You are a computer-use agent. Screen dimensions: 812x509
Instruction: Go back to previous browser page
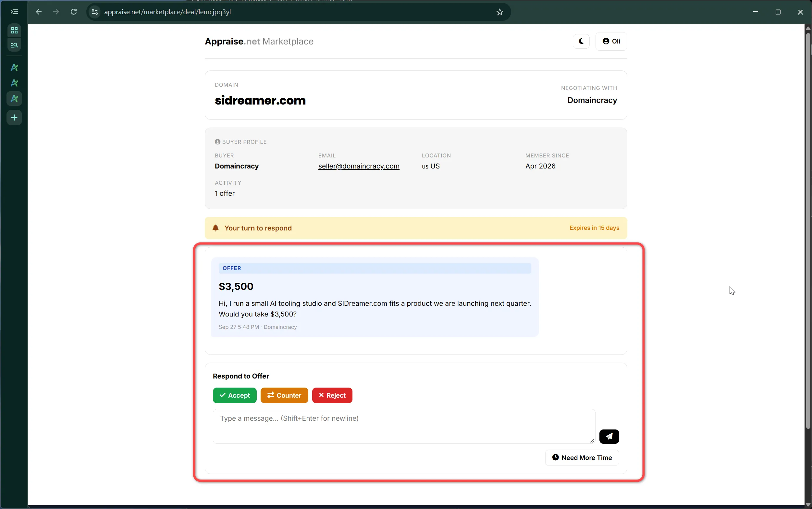tap(39, 12)
